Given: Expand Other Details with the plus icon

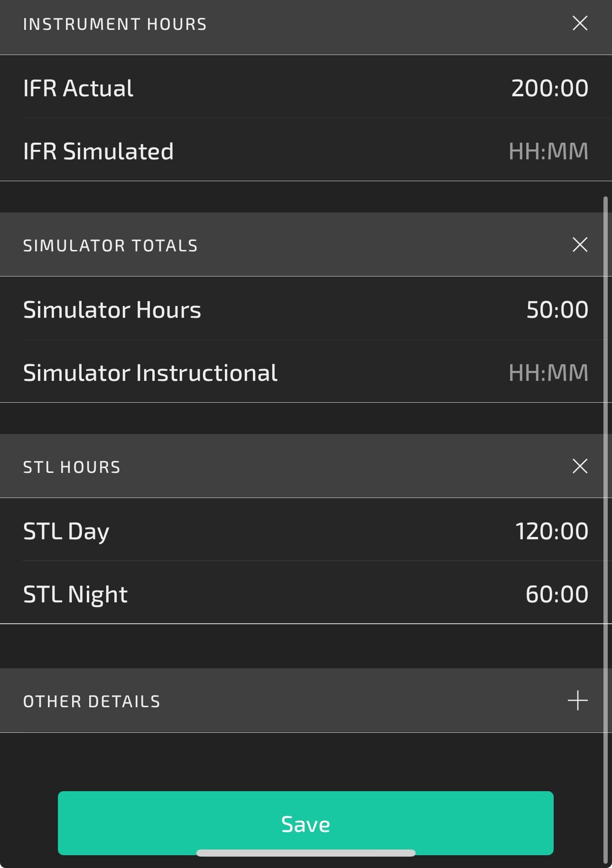Looking at the screenshot, I should 578,701.
